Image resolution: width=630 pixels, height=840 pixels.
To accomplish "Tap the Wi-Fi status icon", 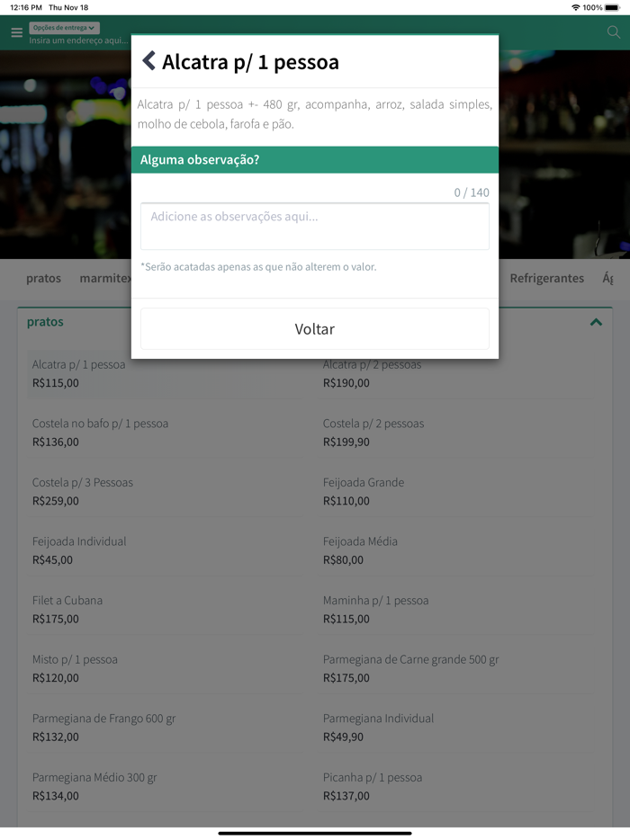I will [x=575, y=7].
